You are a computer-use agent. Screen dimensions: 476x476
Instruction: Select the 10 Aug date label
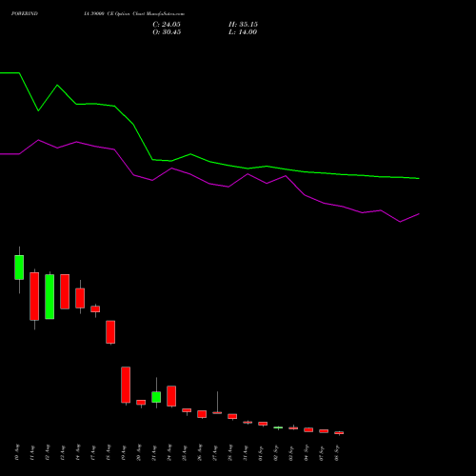click(x=17, y=452)
